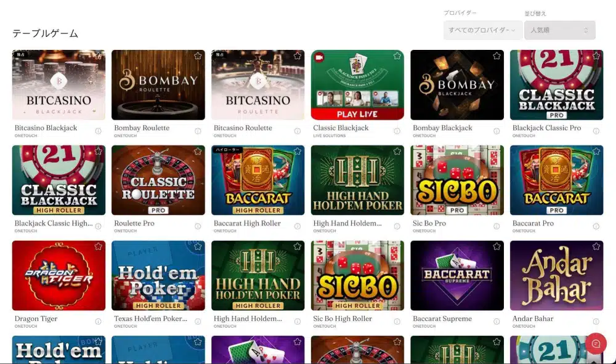View info for Sic Bo Pro
This screenshot has height=364, width=616.
pyautogui.click(x=496, y=226)
